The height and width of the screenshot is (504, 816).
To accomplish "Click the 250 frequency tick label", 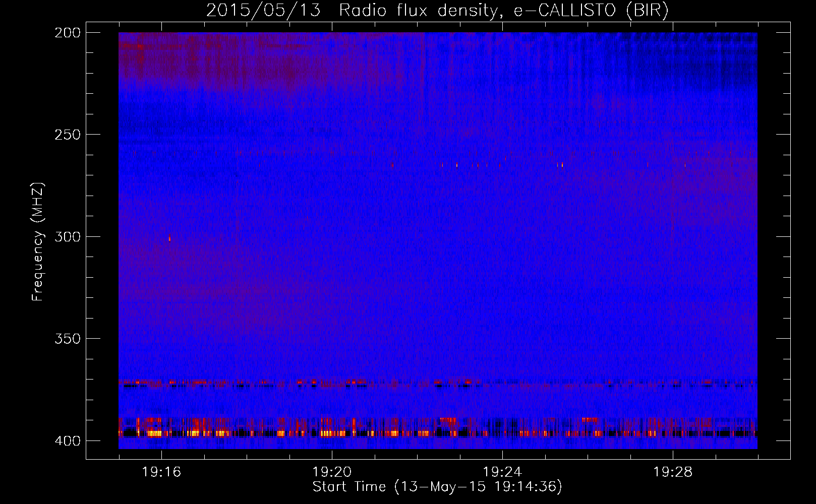I will (x=68, y=135).
